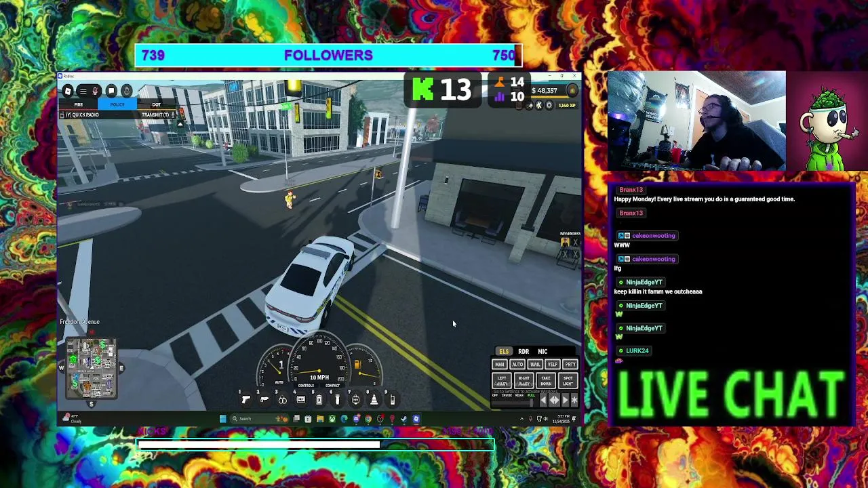
Task: Select the taser in hotbar slot 2
Action: 264,400
